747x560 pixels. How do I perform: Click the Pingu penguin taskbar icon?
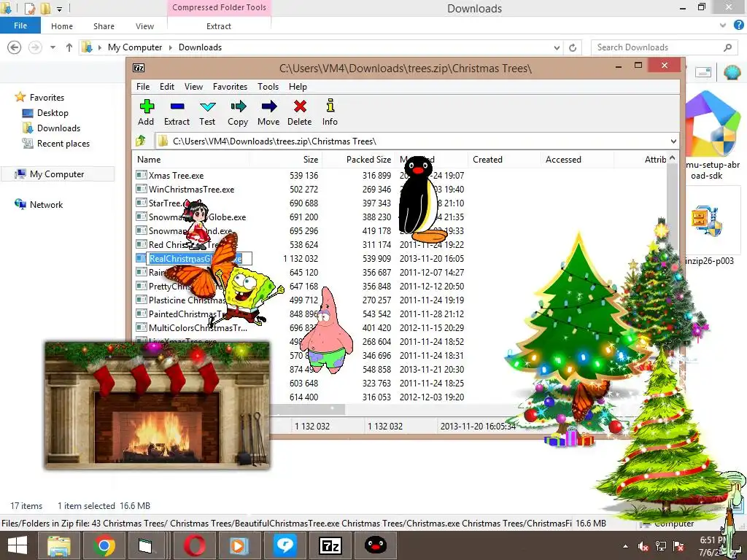pos(376,545)
